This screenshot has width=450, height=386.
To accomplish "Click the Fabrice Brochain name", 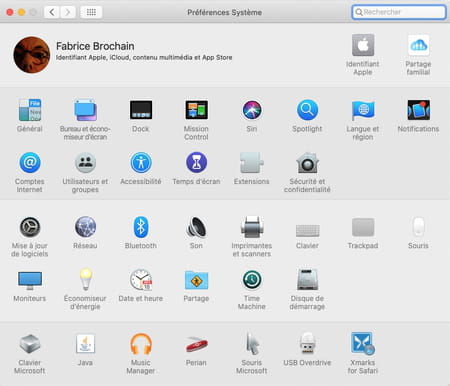I will click(95, 46).
